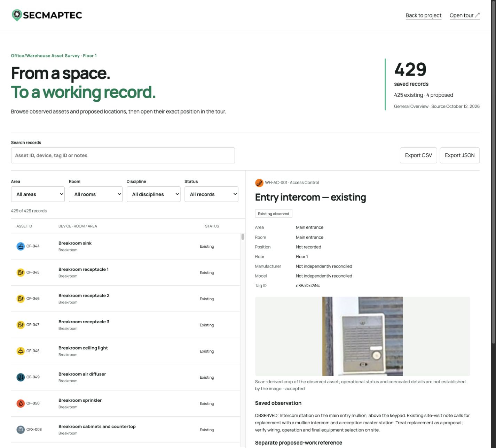Click the receptacle icon beside OF-047

[21, 325]
